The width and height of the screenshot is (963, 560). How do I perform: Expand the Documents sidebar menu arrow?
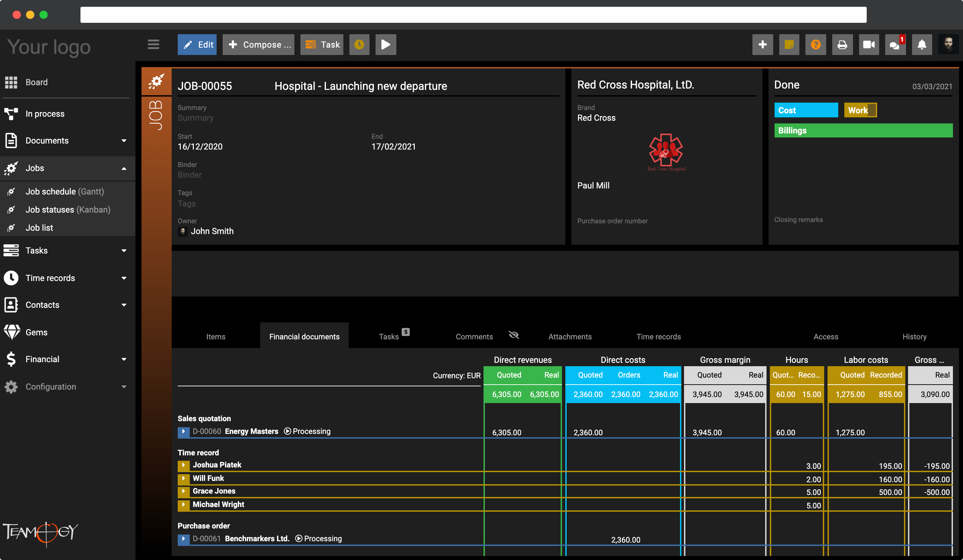(124, 141)
